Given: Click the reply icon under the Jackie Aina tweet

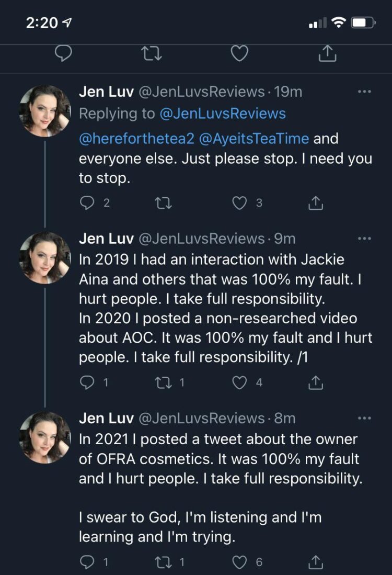Looking at the screenshot, I should pyautogui.click(x=87, y=382).
